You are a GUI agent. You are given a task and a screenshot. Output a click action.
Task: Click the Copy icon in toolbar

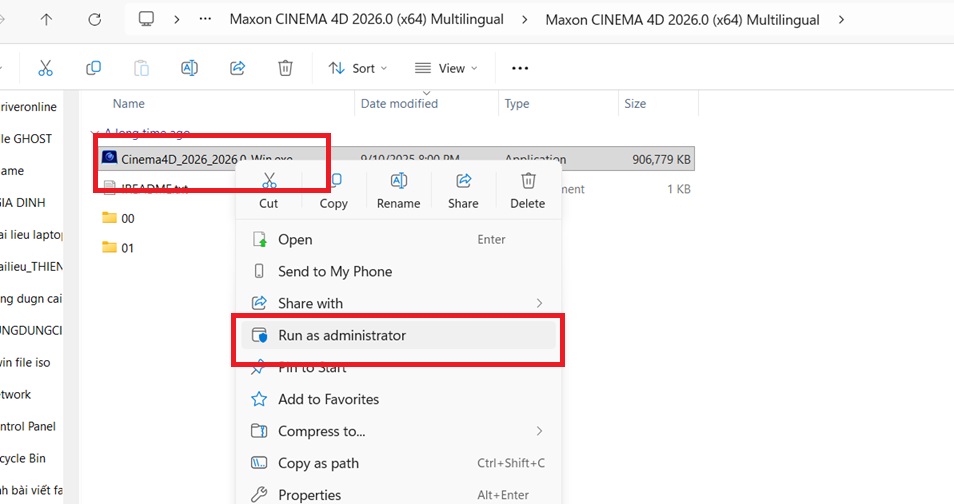pyautogui.click(x=93, y=68)
